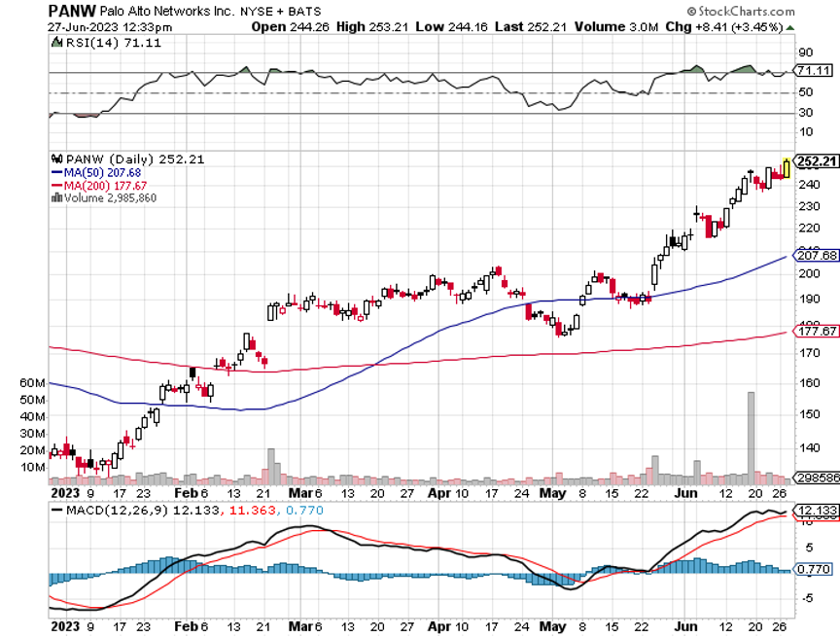Viewport: 840px width, 638px height.
Task: Click the blue 0.770 histogram value in legend
Action: click(304, 511)
